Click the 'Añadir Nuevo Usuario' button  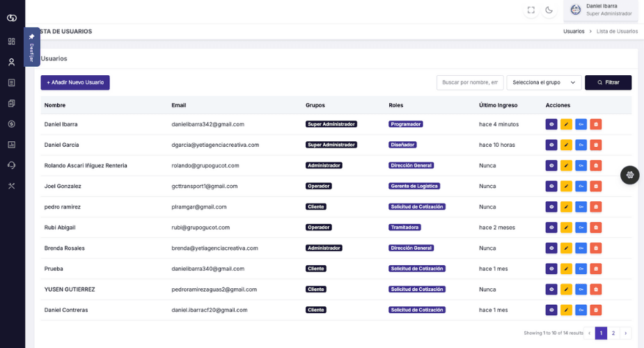75,82
